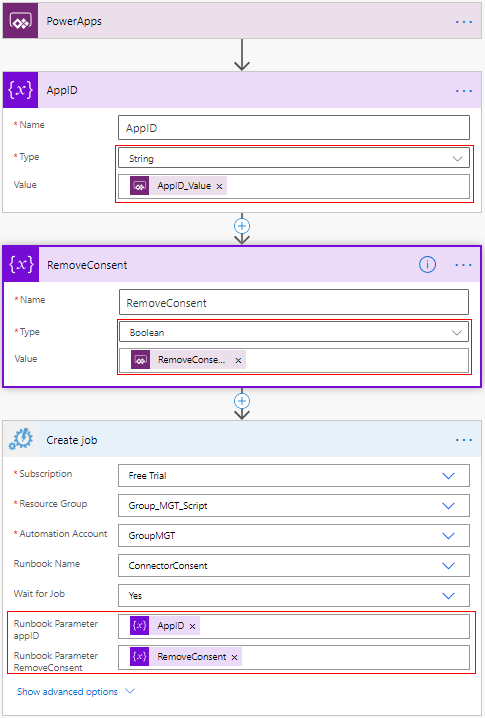The height and width of the screenshot is (718, 485).
Task: Open the Type dropdown showing Boolean
Action: pyautogui.click(x=294, y=332)
